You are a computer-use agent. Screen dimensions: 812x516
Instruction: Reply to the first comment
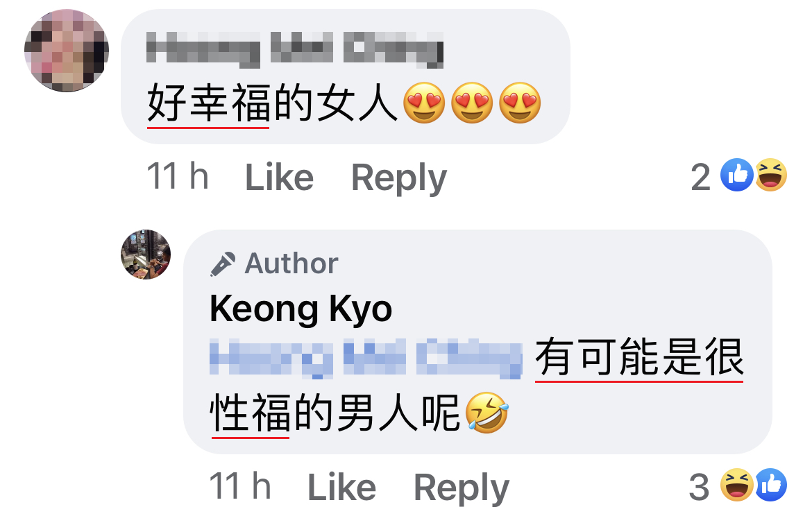(x=399, y=178)
